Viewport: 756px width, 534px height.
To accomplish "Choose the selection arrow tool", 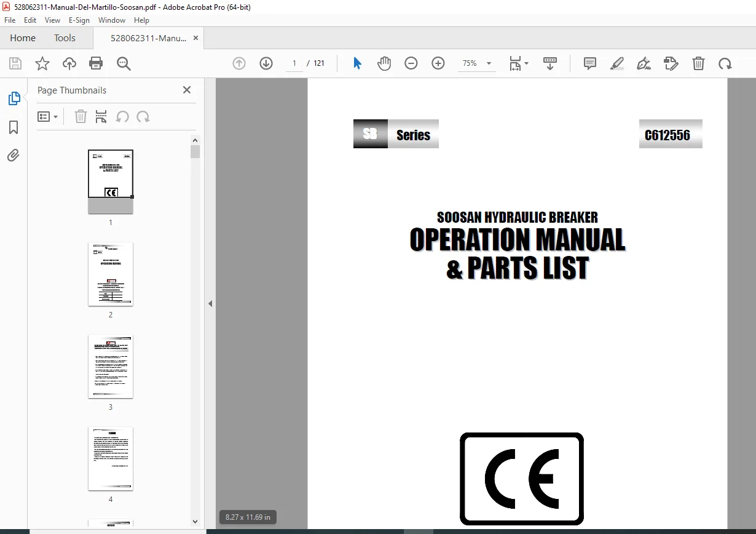I will [357, 63].
